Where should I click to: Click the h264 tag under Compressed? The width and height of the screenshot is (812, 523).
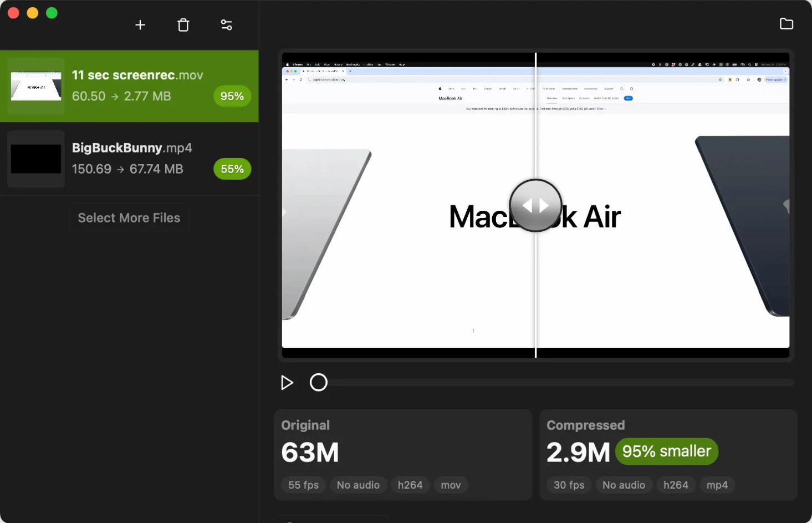(x=676, y=485)
